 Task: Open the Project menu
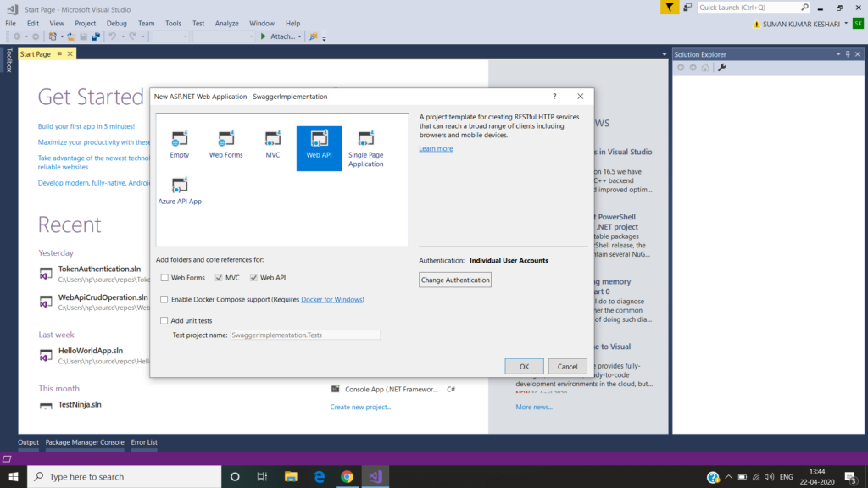coord(86,23)
